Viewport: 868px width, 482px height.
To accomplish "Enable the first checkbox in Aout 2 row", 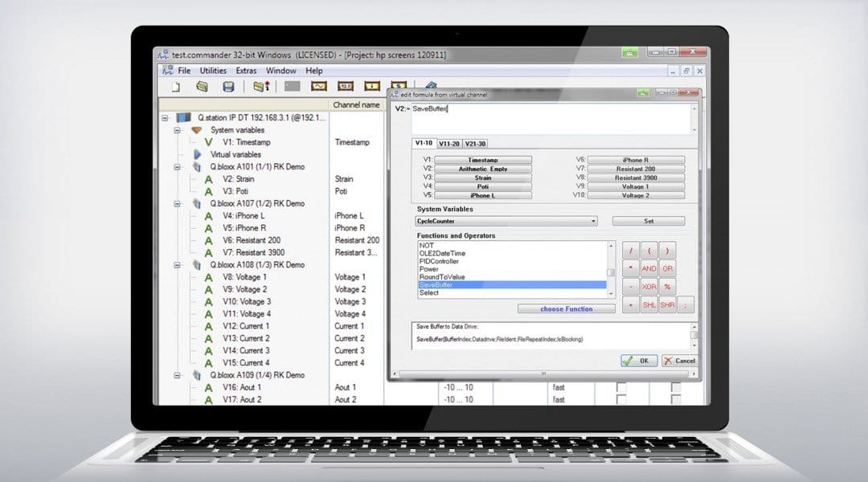I will (x=620, y=399).
